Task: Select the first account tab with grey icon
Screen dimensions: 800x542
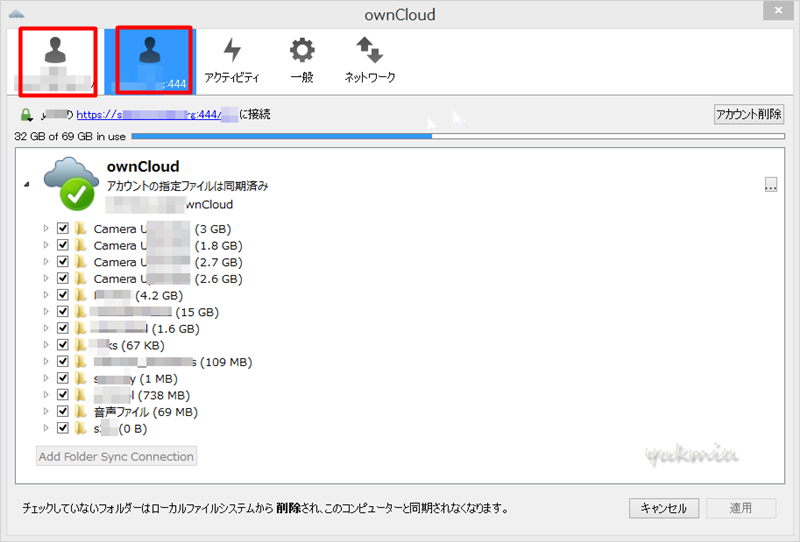Action: (x=58, y=62)
